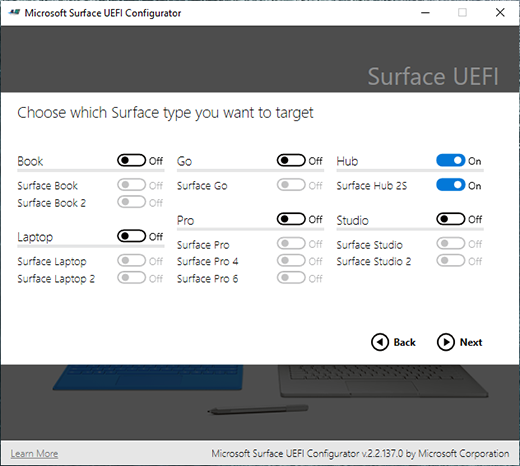Enable the Studio category switch
Viewport: 520px width, 466px height.
(451, 219)
